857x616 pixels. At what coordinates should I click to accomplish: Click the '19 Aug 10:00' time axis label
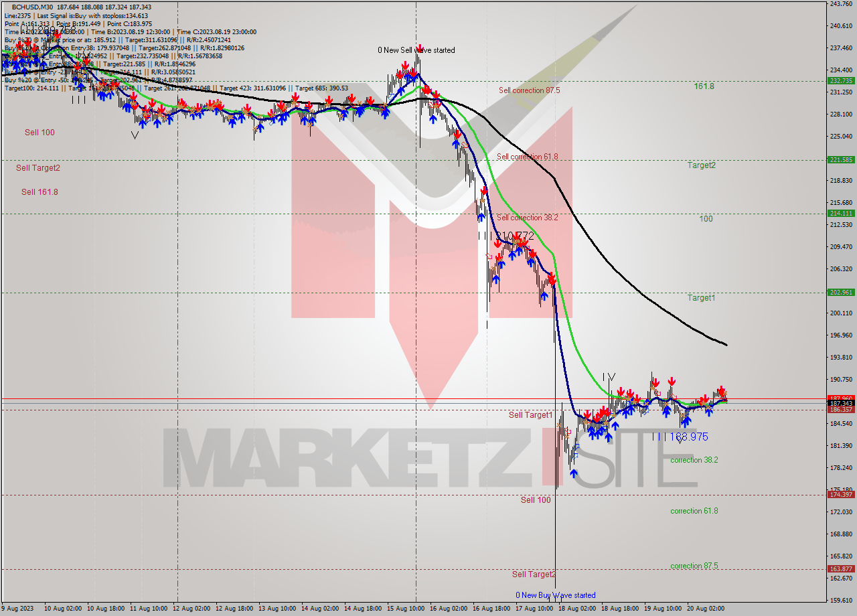tap(663, 609)
